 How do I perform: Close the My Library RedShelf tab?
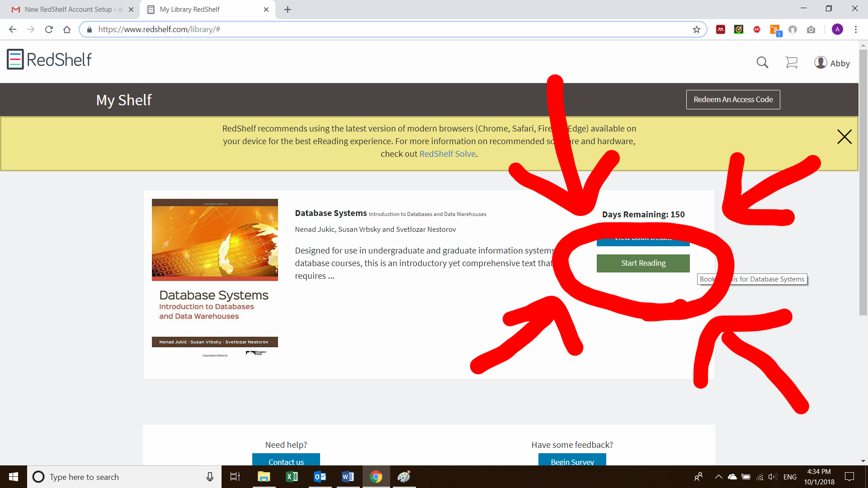pos(266,9)
